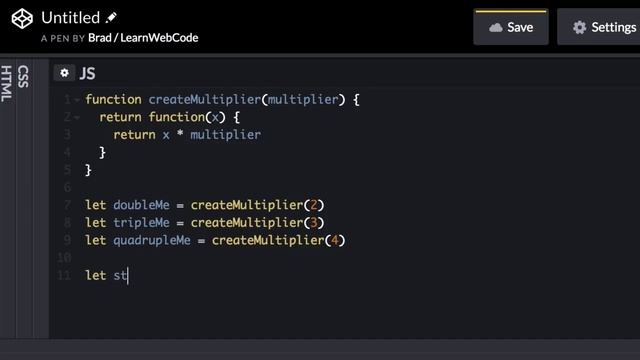This screenshot has width=640, height=360.
Task: Switch to the HTML editor tab
Action: (x=7, y=84)
